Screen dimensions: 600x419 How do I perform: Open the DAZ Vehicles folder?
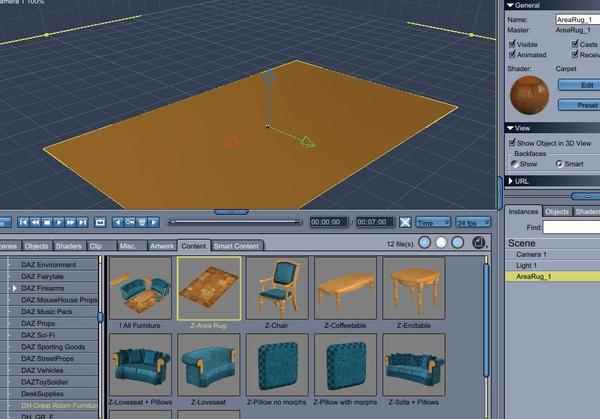click(x=42, y=370)
